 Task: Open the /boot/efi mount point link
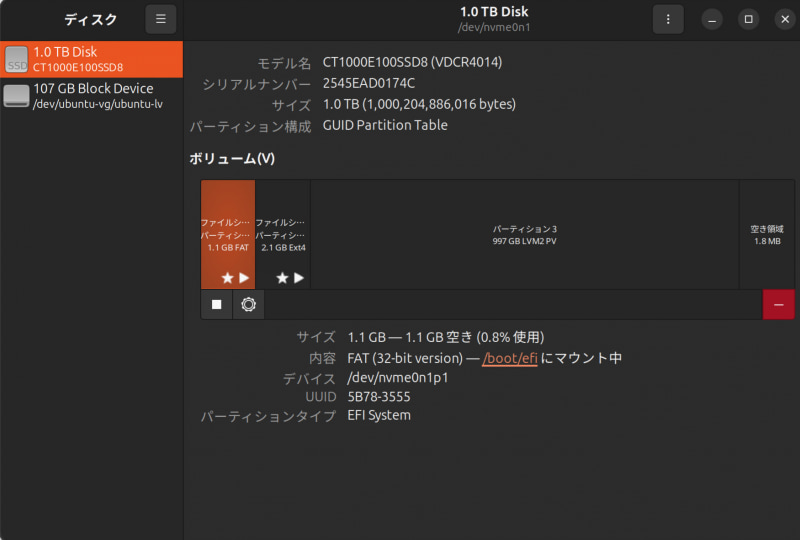point(510,358)
